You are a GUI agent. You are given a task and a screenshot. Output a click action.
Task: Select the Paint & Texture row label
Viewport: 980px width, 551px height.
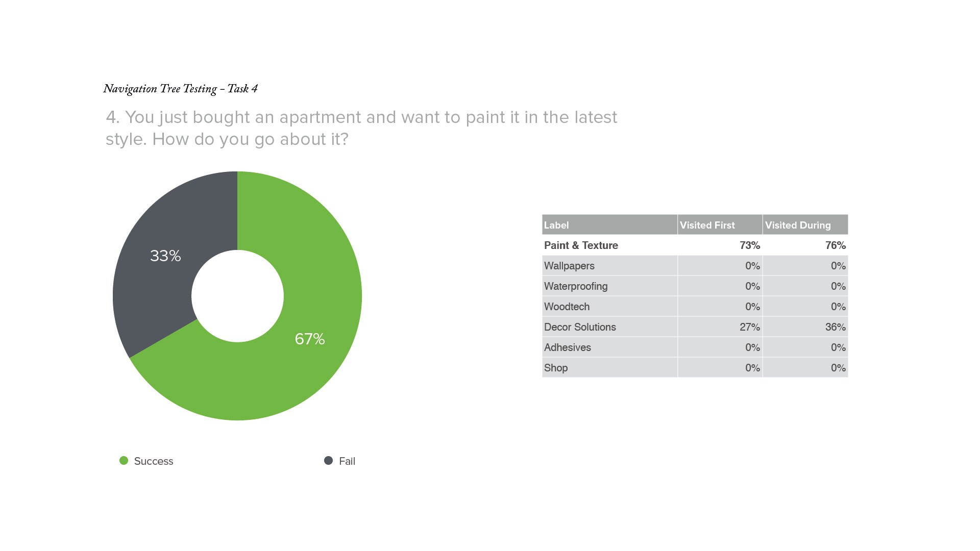pyautogui.click(x=581, y=245)
